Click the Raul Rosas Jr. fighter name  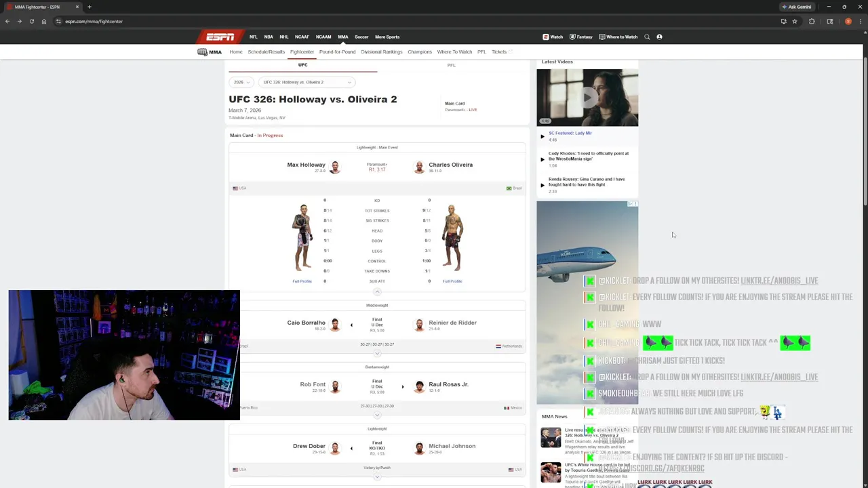click(449, 384)
